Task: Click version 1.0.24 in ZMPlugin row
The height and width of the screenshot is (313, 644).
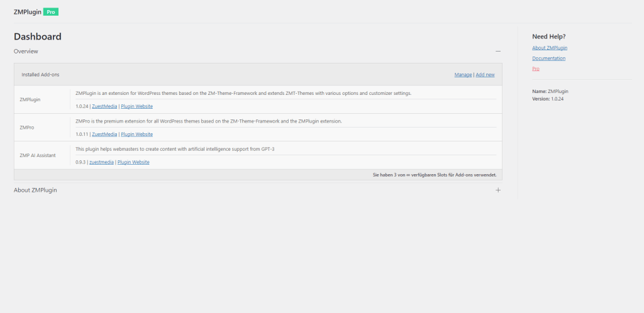Action: click(x=82, y=106)
